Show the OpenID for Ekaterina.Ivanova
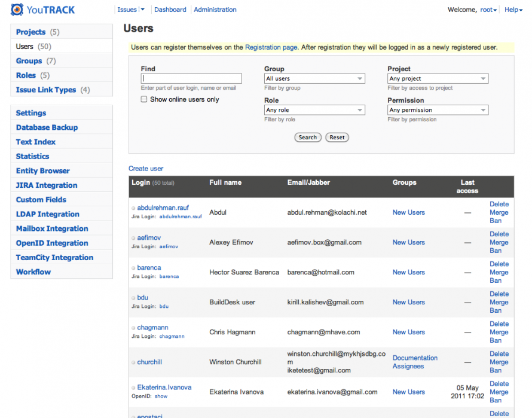The height and width of the screenshot is (418, 532). (160, 396)
